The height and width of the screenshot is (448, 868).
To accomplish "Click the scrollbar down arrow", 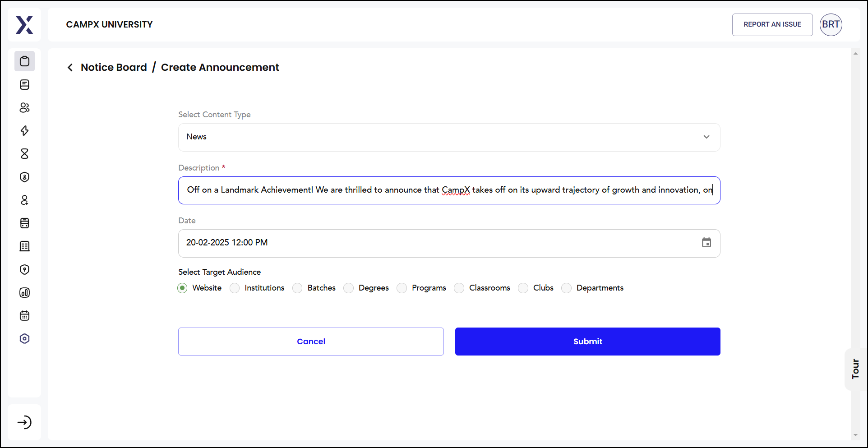I will (855, 435).
